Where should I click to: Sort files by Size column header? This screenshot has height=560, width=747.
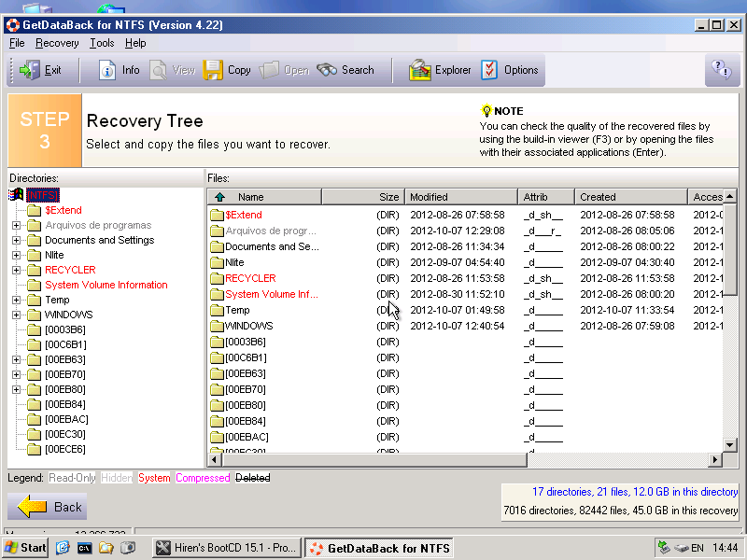[x=363, y=197]
